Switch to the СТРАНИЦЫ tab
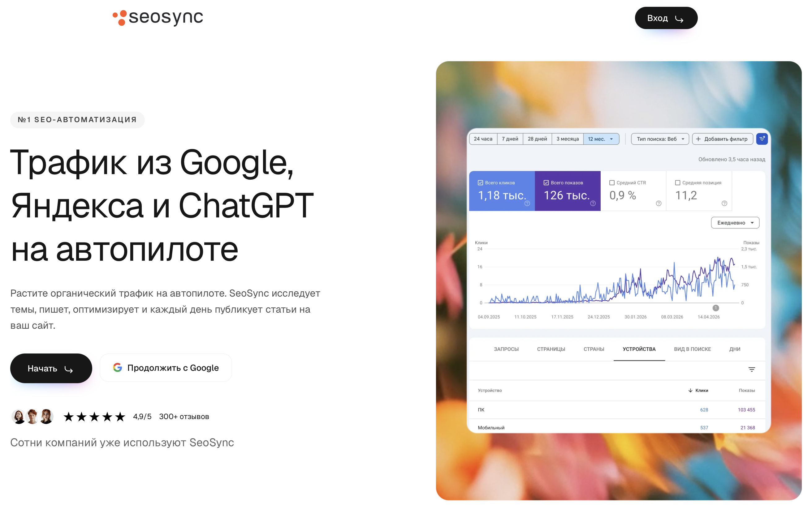The height and width of the screenshot is (514, 812). [x=551, y=349]
